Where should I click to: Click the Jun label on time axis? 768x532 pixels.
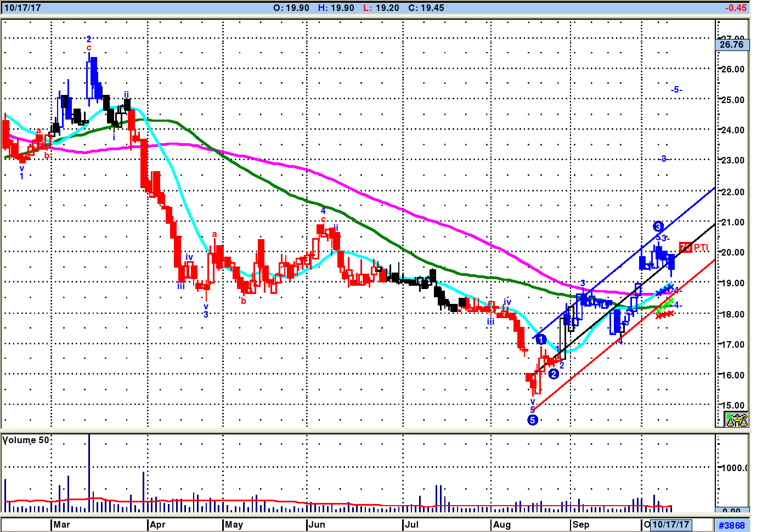click(x=317, y=525)
